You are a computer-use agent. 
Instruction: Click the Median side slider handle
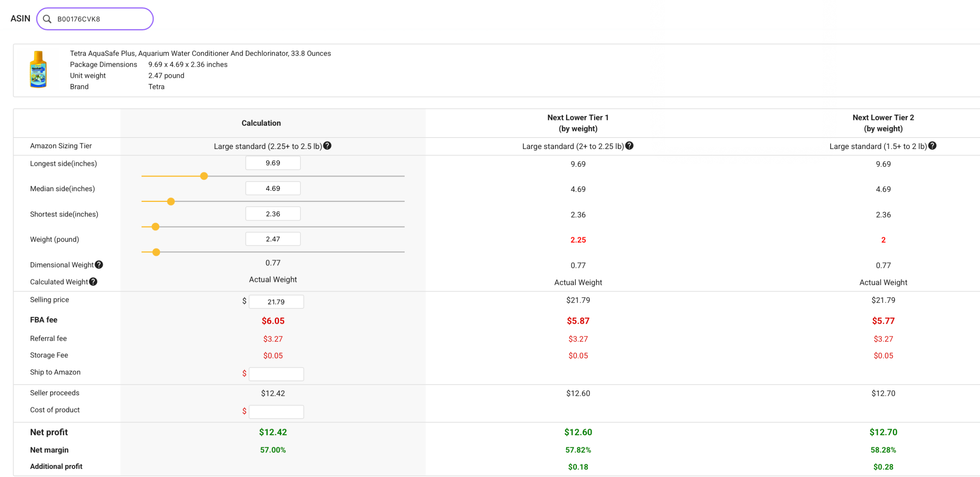(x=171, y=201)
